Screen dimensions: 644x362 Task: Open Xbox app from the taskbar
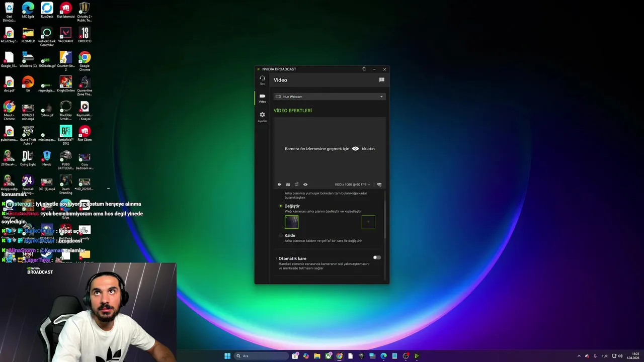click(x=328, y=356)
